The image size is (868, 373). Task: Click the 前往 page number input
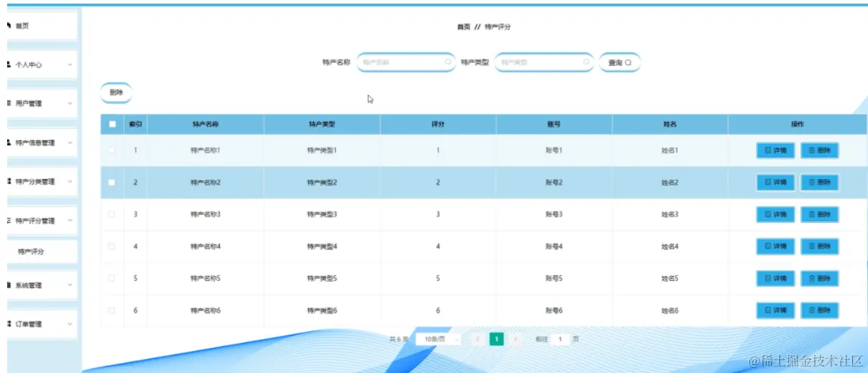tap(560, 339)
